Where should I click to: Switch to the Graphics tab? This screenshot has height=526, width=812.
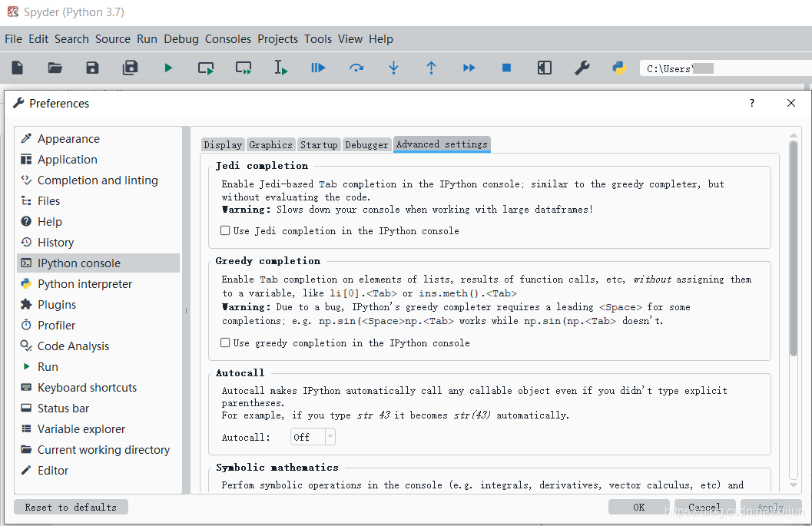(x=270, y=144)
